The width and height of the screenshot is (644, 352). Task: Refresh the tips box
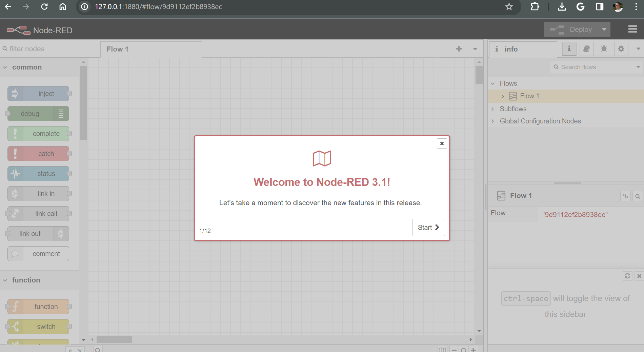click(x=627, y=276)
